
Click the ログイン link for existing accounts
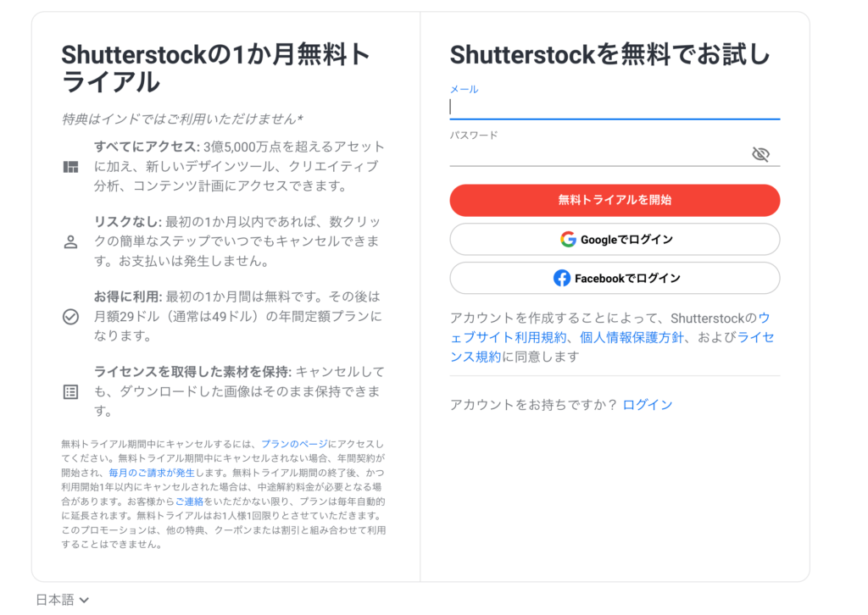coord(647,405)
